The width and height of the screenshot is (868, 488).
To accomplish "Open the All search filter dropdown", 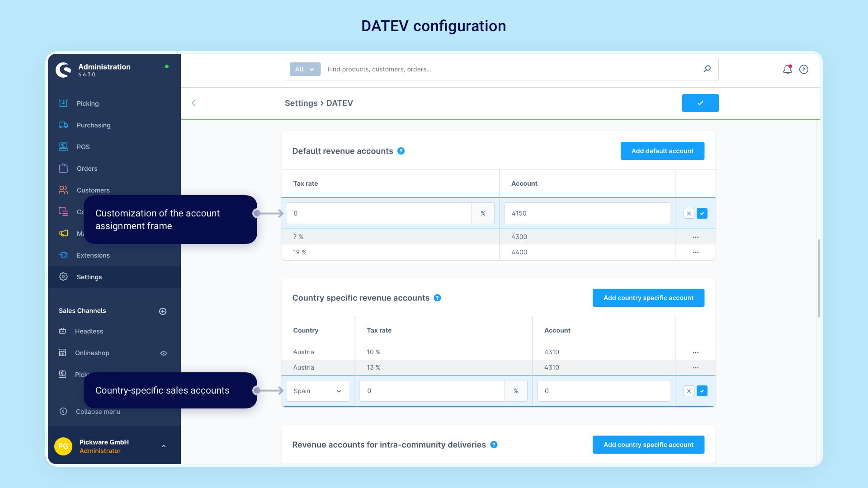I will click(x=305, y=69).
